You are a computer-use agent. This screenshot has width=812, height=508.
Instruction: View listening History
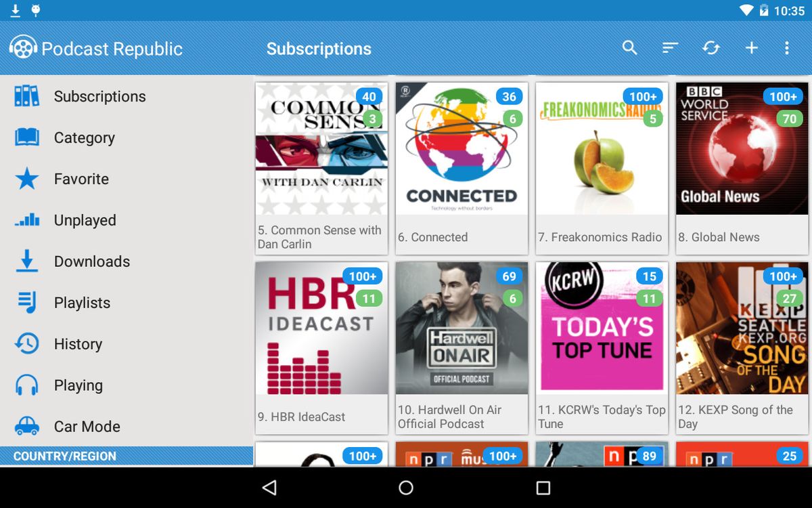(78, 344)
